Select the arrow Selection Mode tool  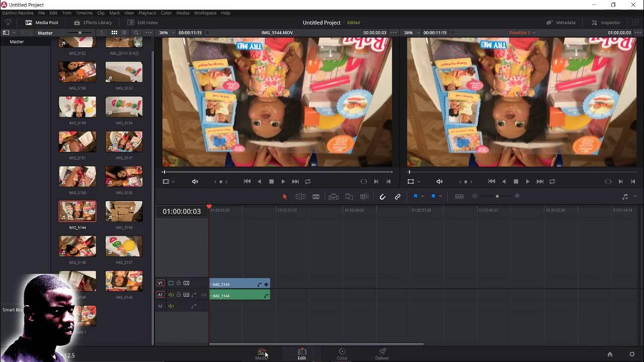[284, 197]
